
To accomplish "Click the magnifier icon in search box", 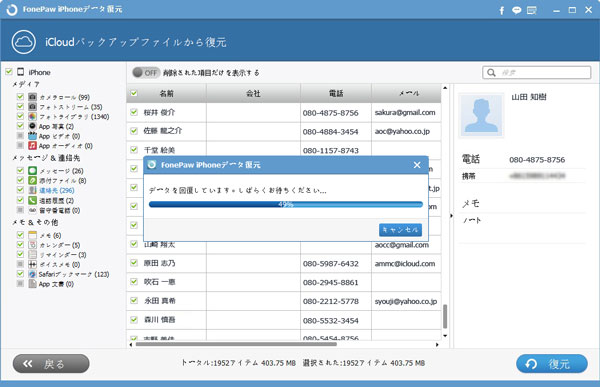I will (492, 72).
